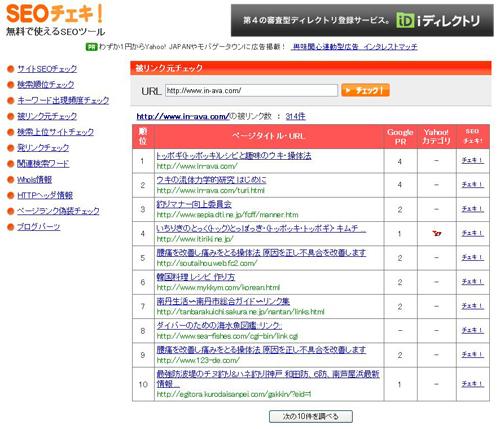Open Whois情報 in the sidebar
500x429 pixels.
click(x=35, y=180)
